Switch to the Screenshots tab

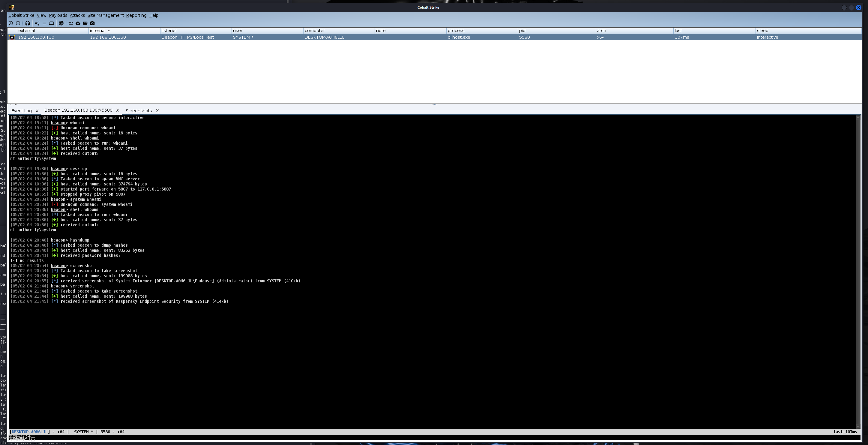tap(139, 111)
